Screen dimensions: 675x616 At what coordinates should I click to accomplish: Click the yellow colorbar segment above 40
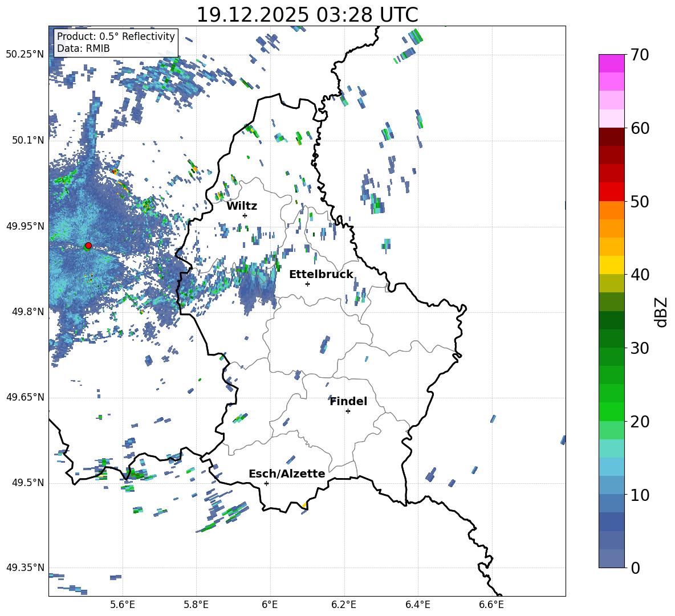coord(611,265)
